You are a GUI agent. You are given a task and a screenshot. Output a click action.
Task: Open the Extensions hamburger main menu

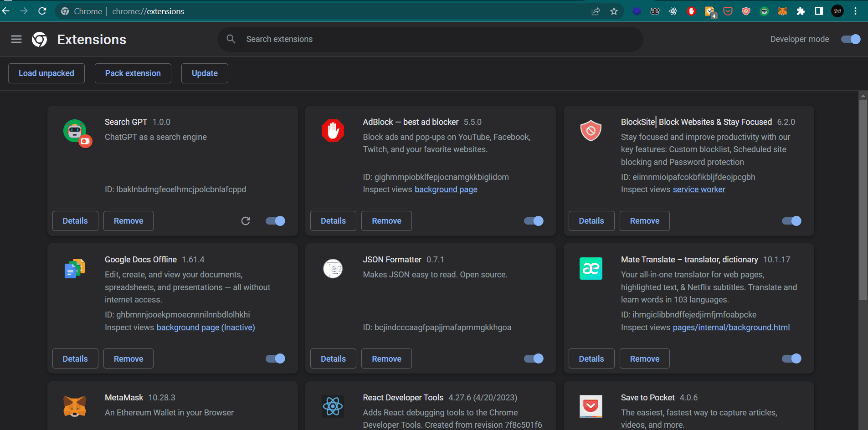(x=16, y=39)
